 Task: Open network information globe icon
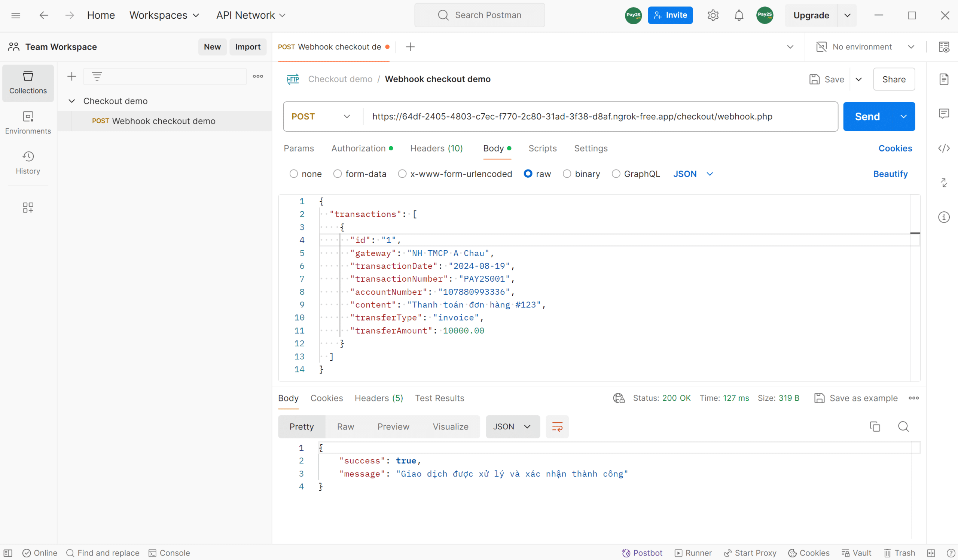click(x=619, y=398)
